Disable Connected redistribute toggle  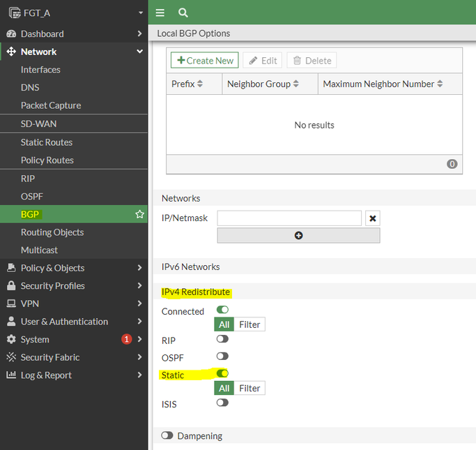pyautogui.click(x=222, y=310)
